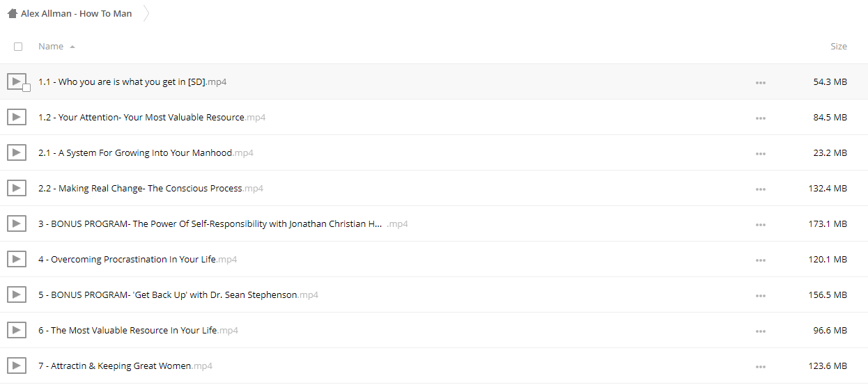Toggle the select-all checkbox in header
Viewport: 868px width, 385px height.
pos(18,47)
